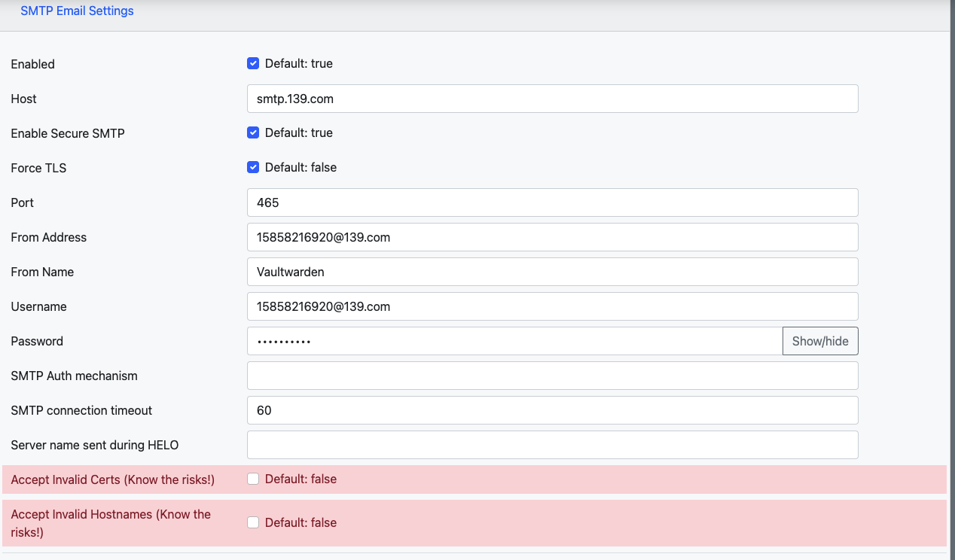Click the SMTP Auth mechanism field
The width and height of the screenshot is (955, 560).
[x=552, y=376]
